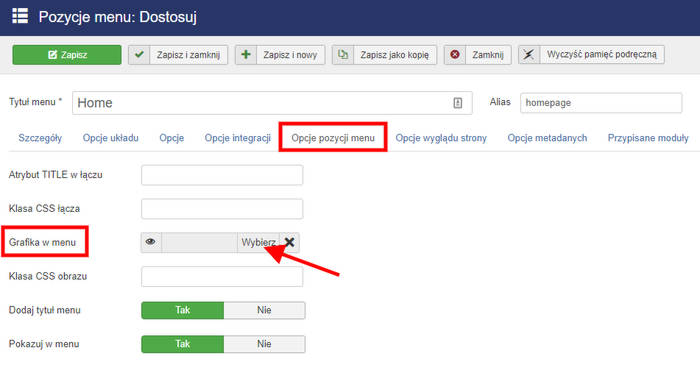The image size is (700, 384).
Task: Click Wybierz to choose menu image
Action: (x=258, y=242)
